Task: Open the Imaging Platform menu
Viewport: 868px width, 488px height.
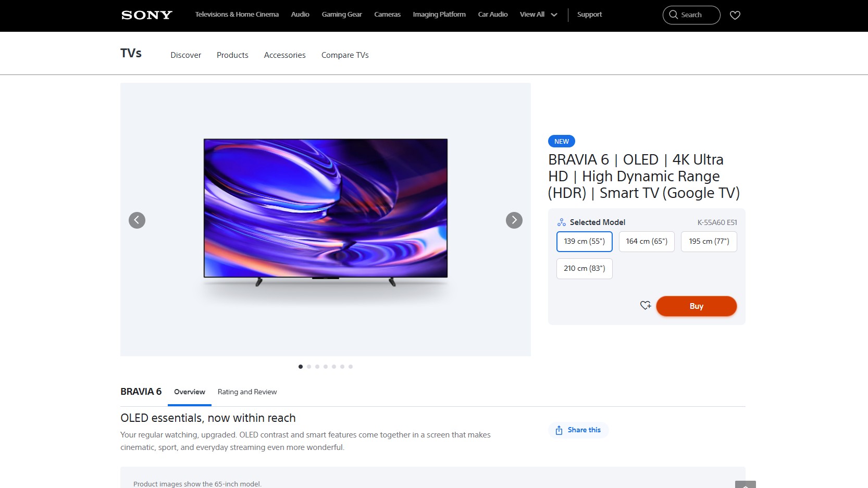Action: pyautogui.click(x=439, y=15)
